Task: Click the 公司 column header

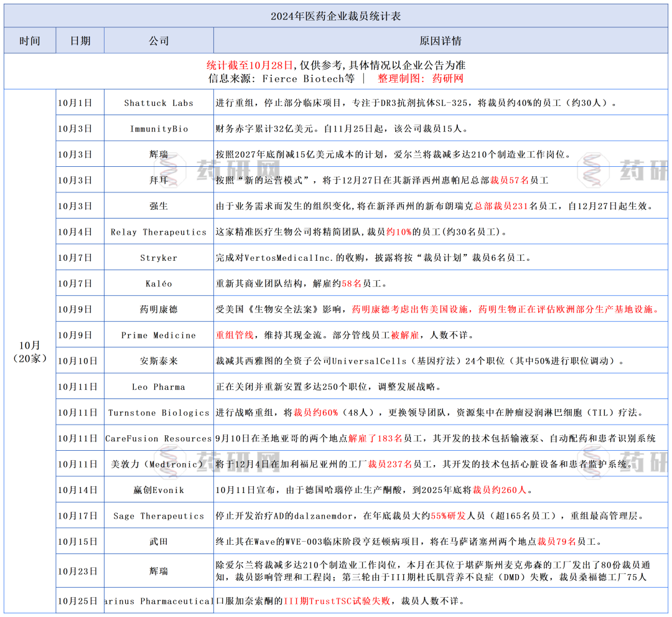Action: 159,40
